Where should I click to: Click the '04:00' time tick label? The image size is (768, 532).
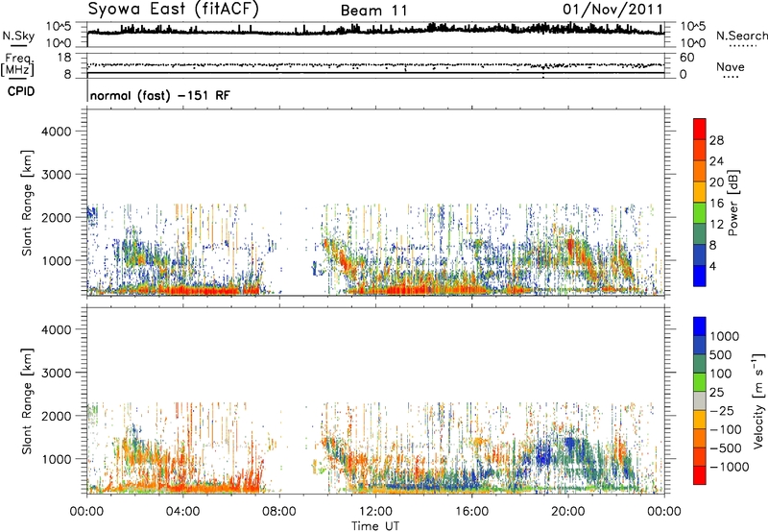[182, 512]
